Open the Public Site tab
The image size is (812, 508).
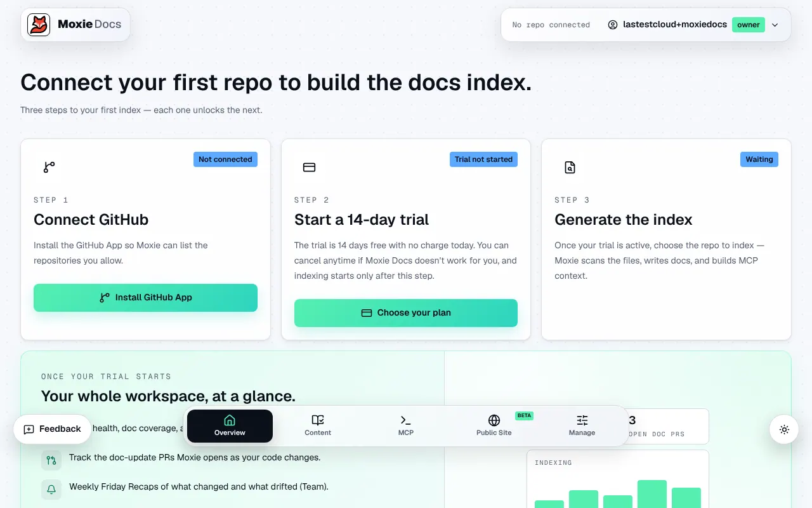click(494, 426)
